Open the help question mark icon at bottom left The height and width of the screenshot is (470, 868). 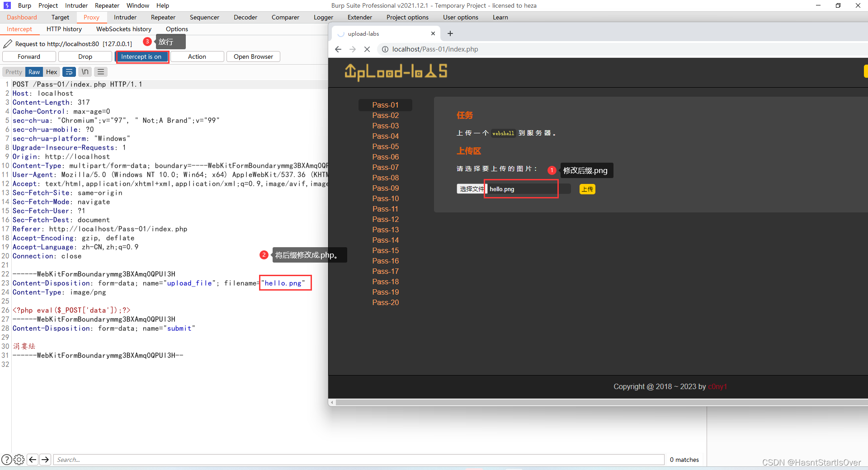tap(7, 460)
